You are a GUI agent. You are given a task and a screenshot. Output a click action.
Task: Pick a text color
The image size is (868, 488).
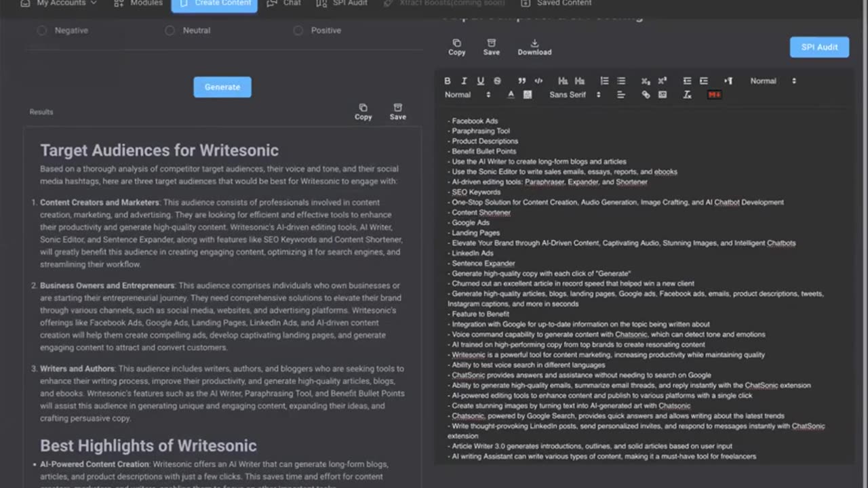click(511, 95)
